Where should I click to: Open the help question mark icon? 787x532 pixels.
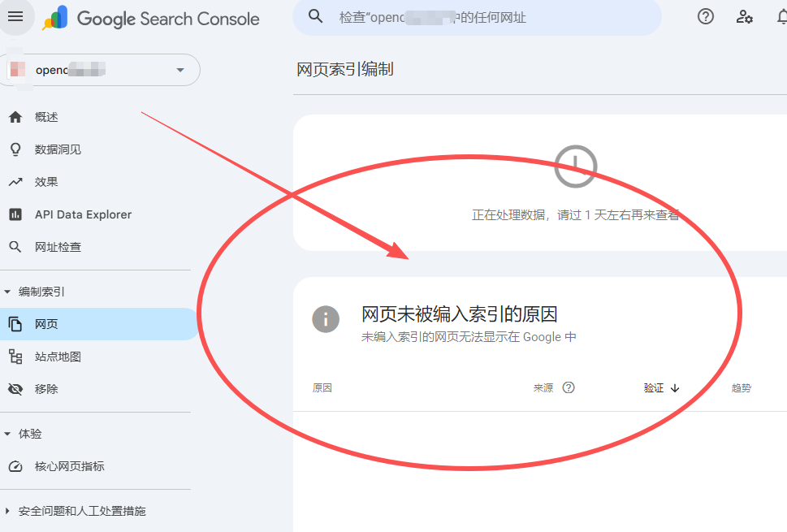tap(705, 16)
